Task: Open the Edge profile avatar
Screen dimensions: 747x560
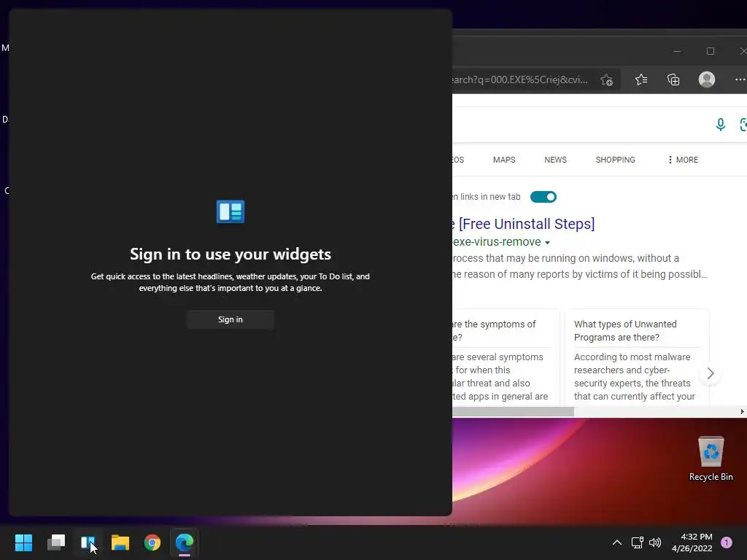Action: [x=706, y=79]
